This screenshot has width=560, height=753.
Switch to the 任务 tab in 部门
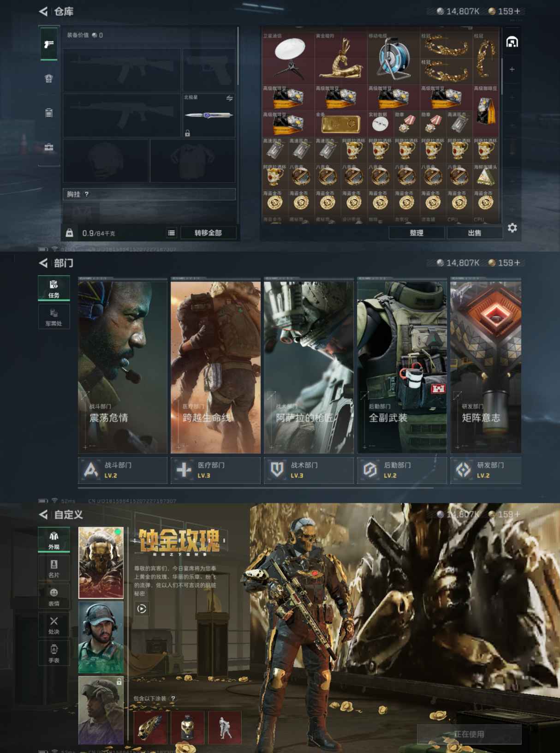pos(54,288)
